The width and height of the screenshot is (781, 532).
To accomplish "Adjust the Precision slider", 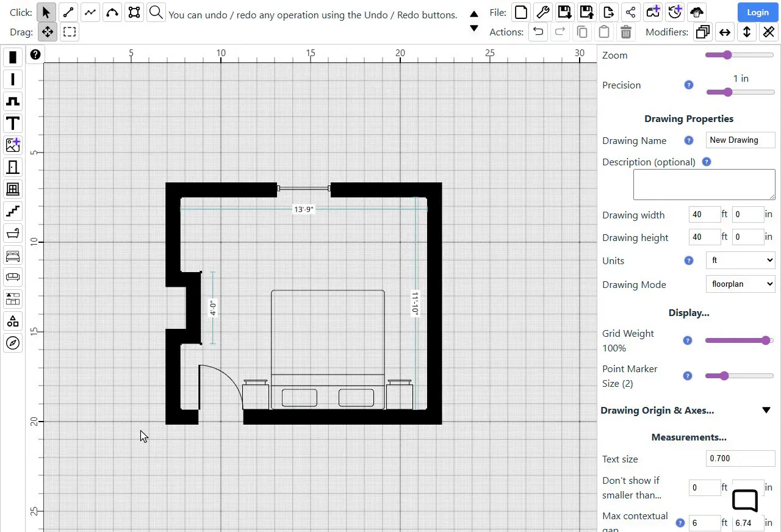I will pyautogui.click(x=740, y=92).
